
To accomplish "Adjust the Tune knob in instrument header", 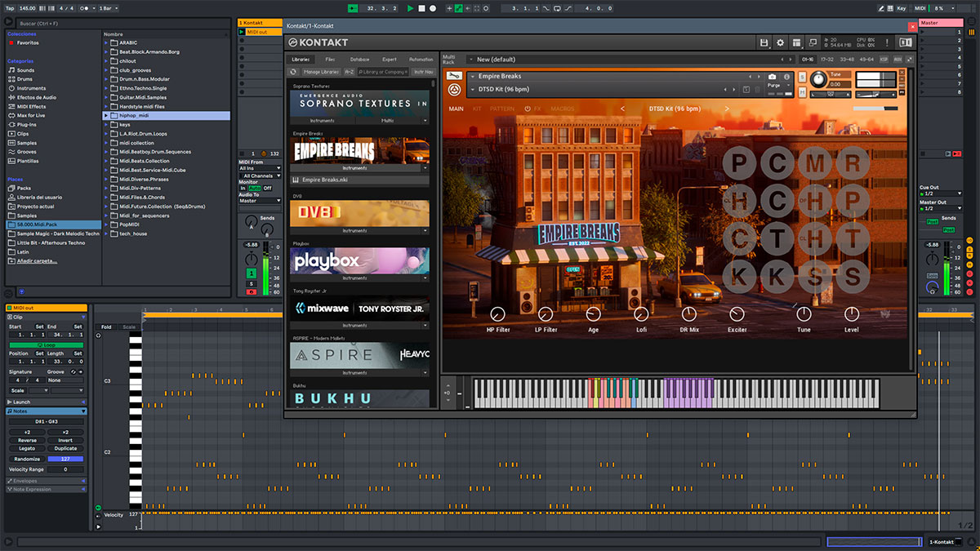I will (817, 81).
